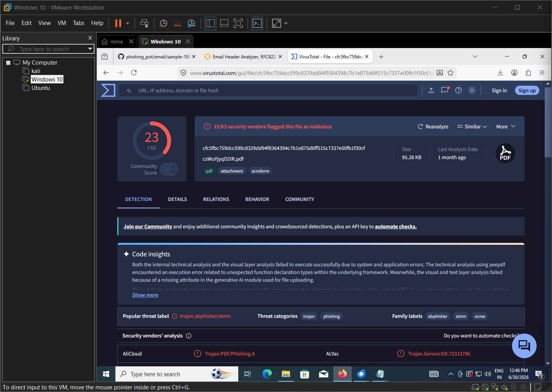
Task: Open the VMware snapshot manager
Action: [191, 23]
